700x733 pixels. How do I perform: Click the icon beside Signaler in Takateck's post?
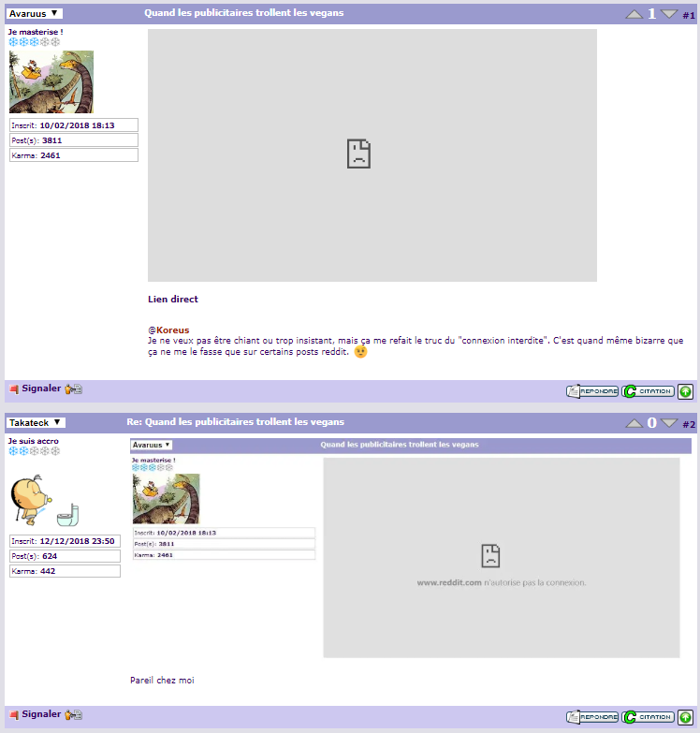74,714
